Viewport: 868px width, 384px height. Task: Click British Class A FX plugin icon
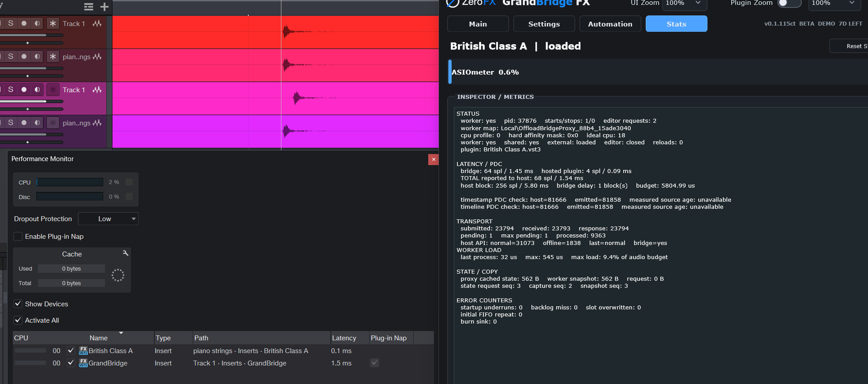tap(83, 350)
